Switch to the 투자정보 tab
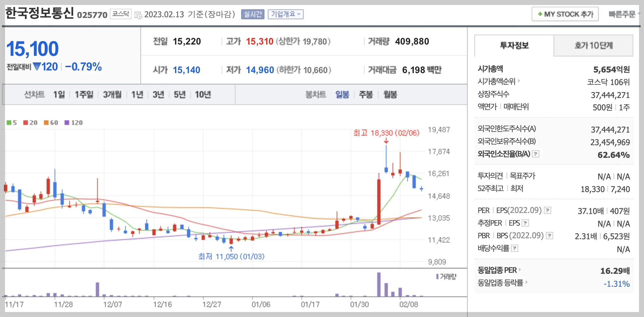Viewport: 644px width, 317px height. (514, 46)
